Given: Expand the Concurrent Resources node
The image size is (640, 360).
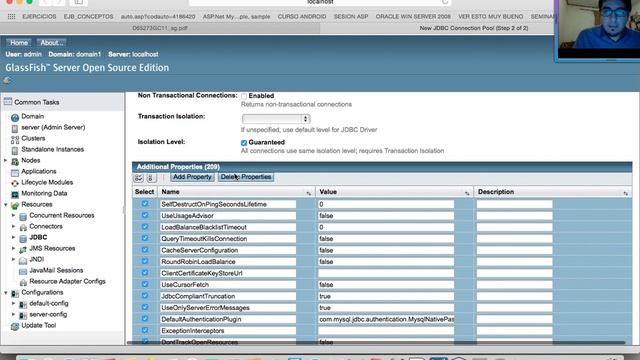Looking at the screenshot, I should tap(13, 215).
